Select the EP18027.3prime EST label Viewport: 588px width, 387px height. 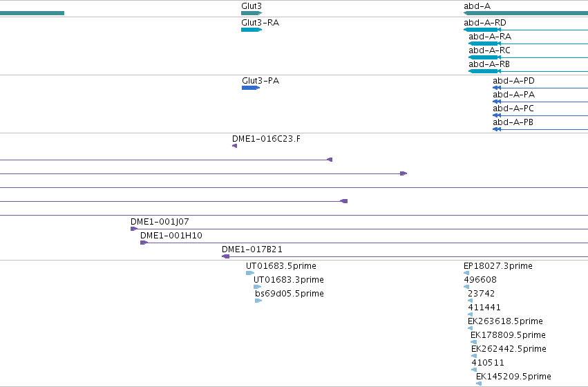pos(498,266)
